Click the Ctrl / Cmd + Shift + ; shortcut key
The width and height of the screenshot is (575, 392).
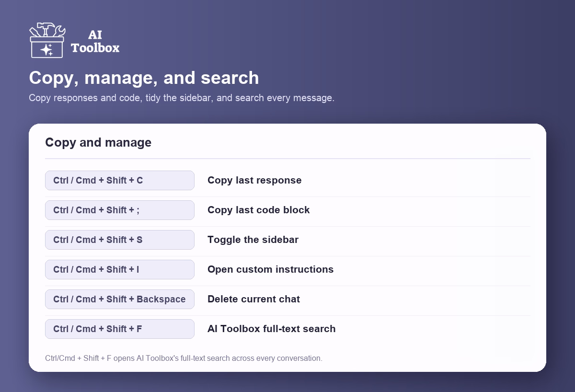point(120,210)
